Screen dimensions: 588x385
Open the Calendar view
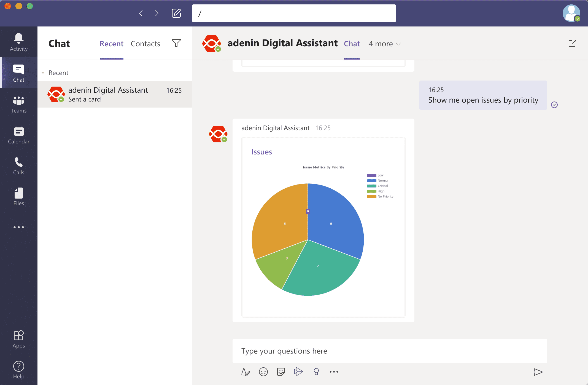[x=19, y=135]
